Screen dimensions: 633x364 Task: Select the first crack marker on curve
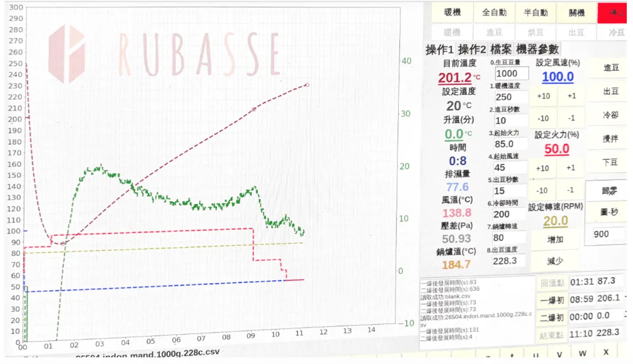click(254, 109)
